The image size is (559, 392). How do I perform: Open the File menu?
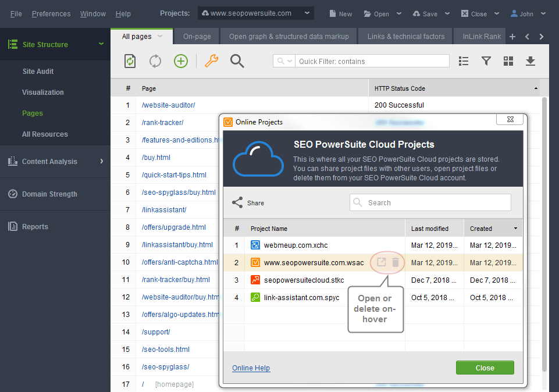tap(16, 13)
